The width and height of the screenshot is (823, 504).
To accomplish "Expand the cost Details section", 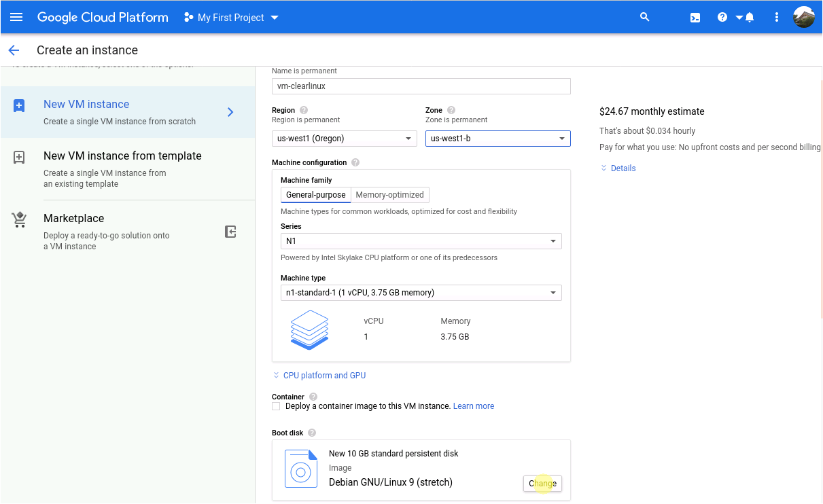I will (x=618, y=168).
